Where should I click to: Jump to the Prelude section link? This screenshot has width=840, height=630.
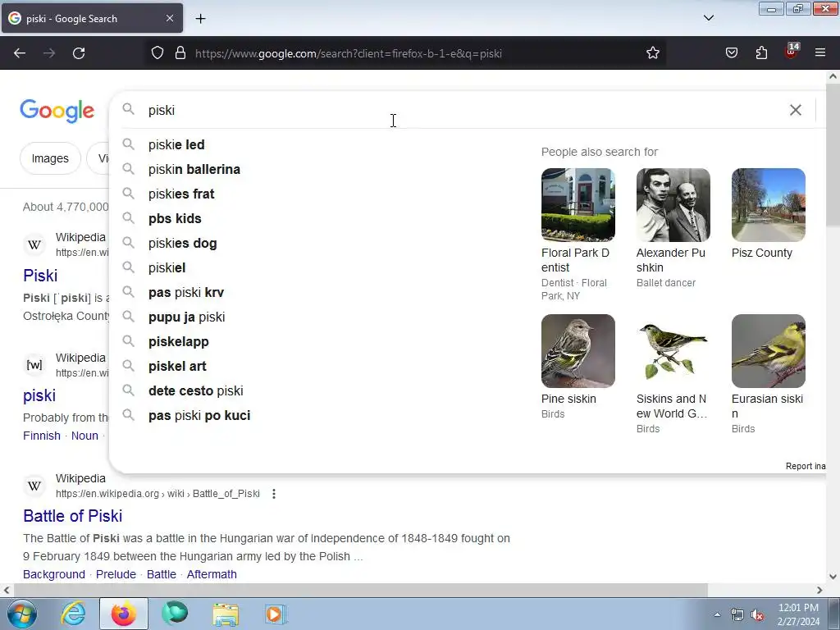[116, 574]
